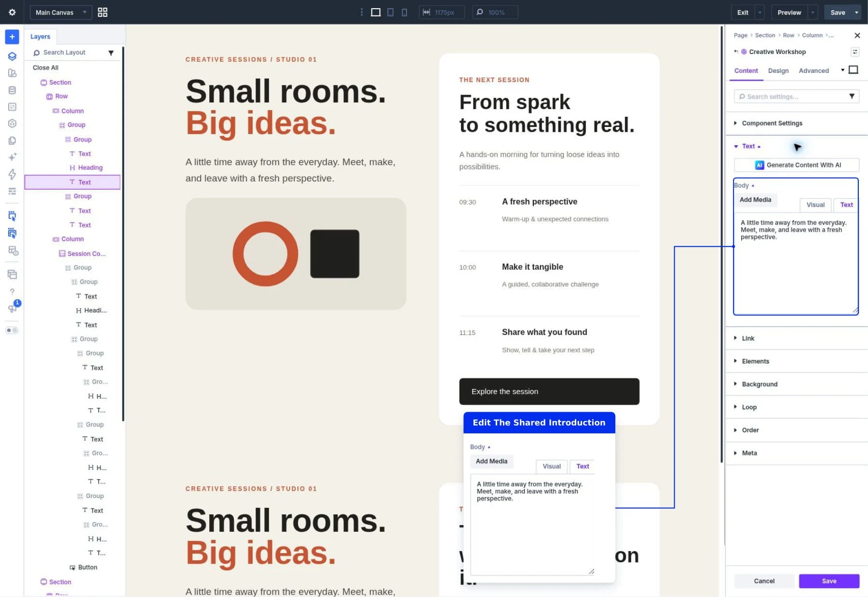
Task: Select the Layers tab
Action: pos(41,37)
